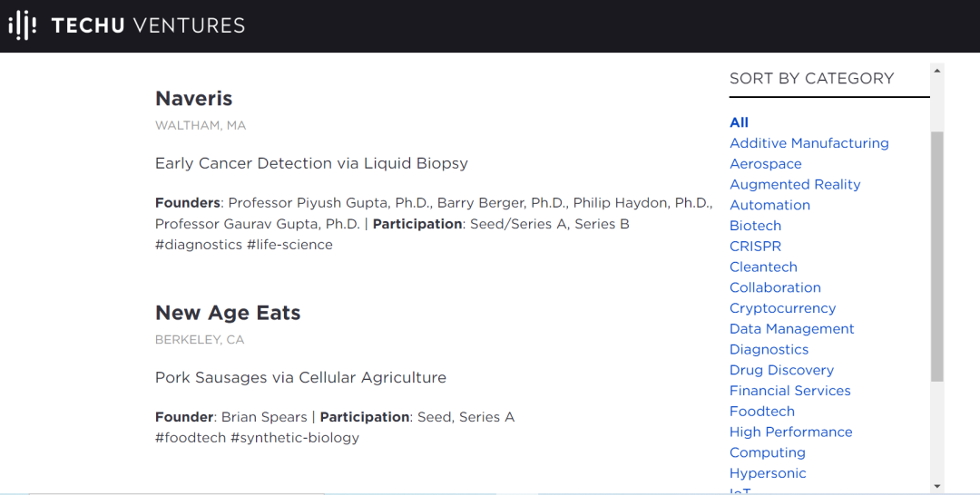This screenshot has width=980, height=495.
Task: Select the Automation category link
Action: (770, 205)
